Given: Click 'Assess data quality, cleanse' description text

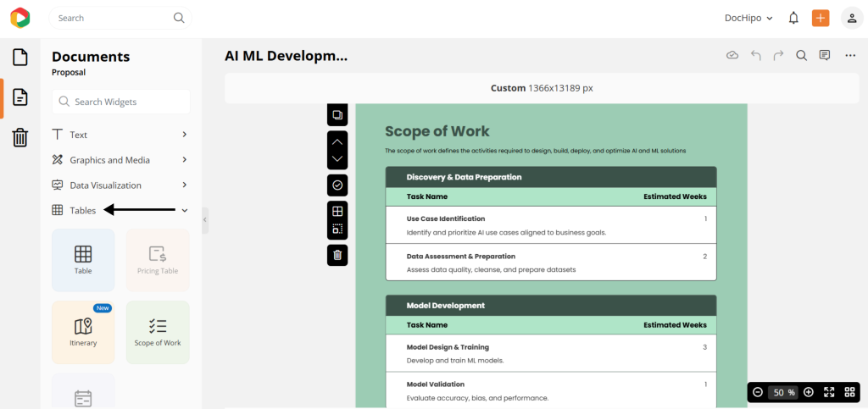Looking at the screenshot, I should (491, 270).
